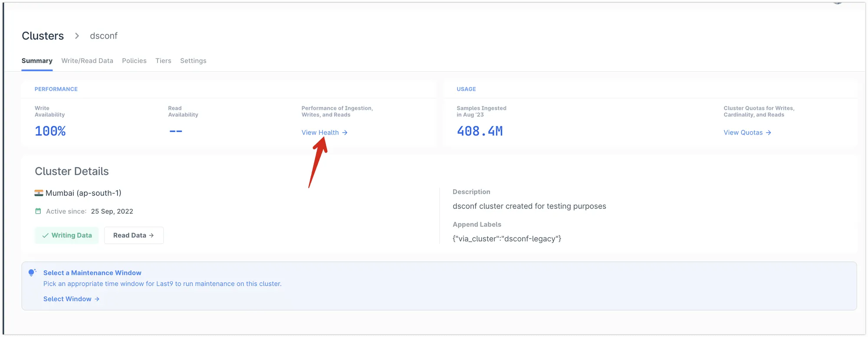
Task: Open the Policies tab
Action: pos(134,61)
